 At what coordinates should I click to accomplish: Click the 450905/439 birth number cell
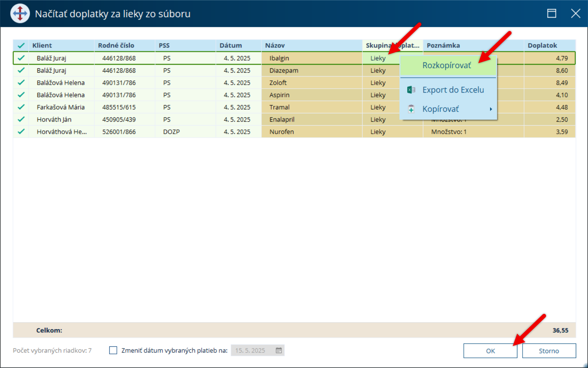[x=125, y=119]
